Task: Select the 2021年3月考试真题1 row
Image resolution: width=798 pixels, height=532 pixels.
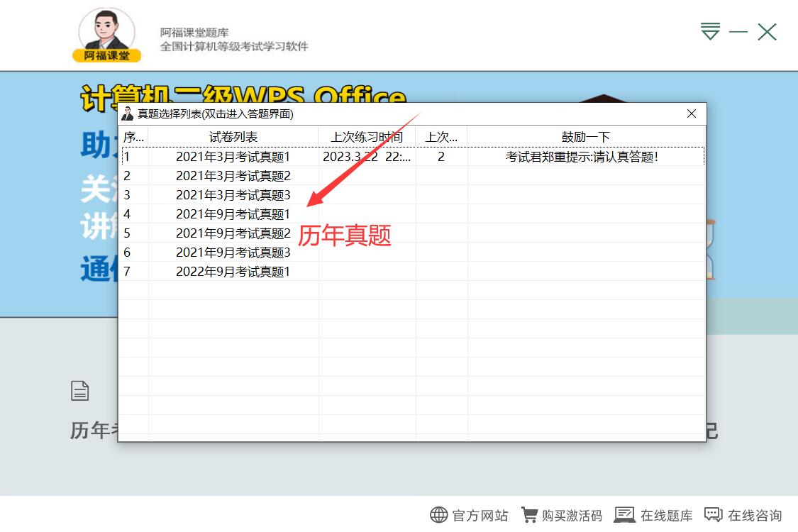Action: coord(233,157)
